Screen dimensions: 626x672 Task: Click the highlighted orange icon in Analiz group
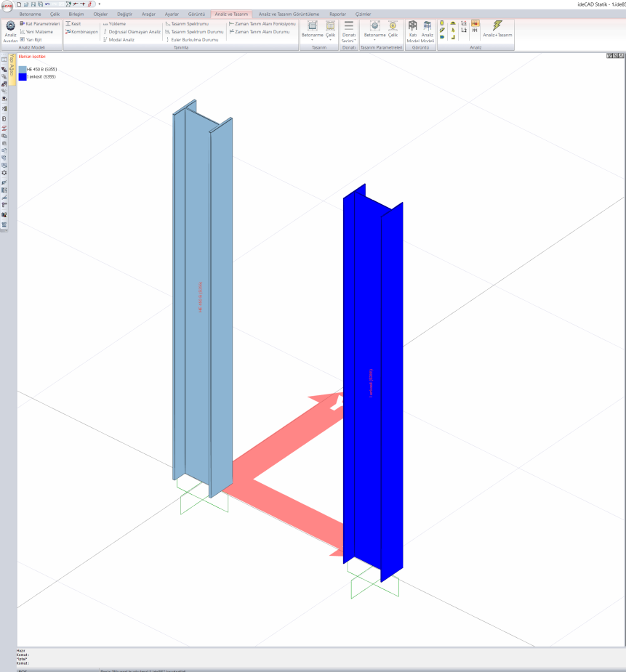pyautogui.click(x=475, y=23)
